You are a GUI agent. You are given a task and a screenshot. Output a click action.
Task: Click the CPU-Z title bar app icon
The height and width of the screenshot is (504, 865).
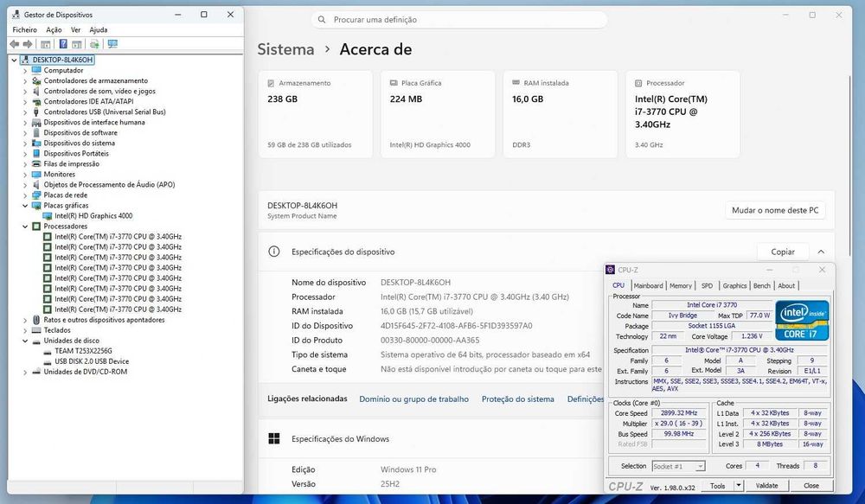[x=610, y=270]
